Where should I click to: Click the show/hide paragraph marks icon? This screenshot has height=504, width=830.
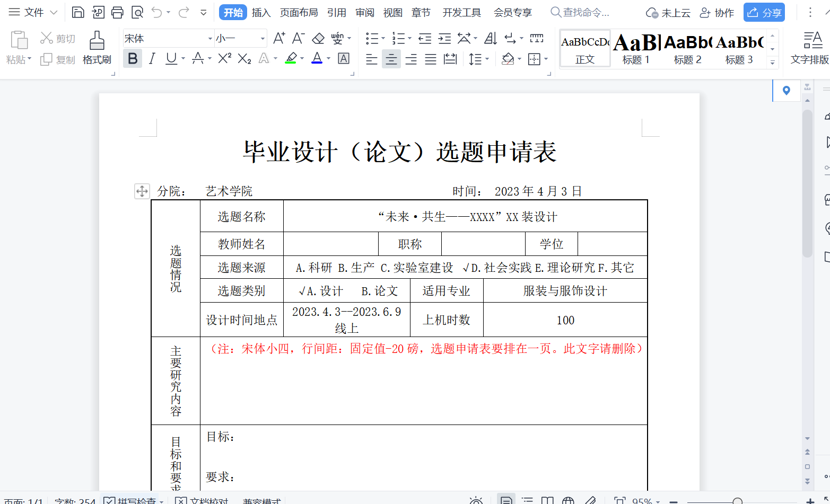(x=510, y=38)
